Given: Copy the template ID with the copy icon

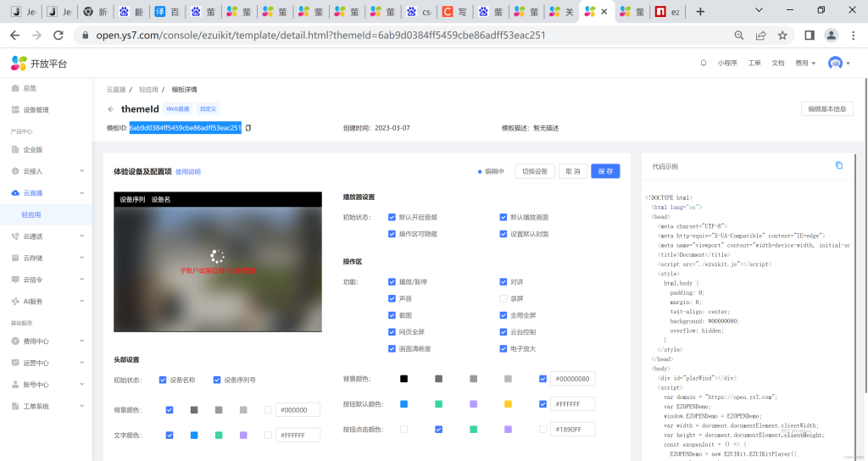Looking at the screenshot, I should click(x=248, y=128).
